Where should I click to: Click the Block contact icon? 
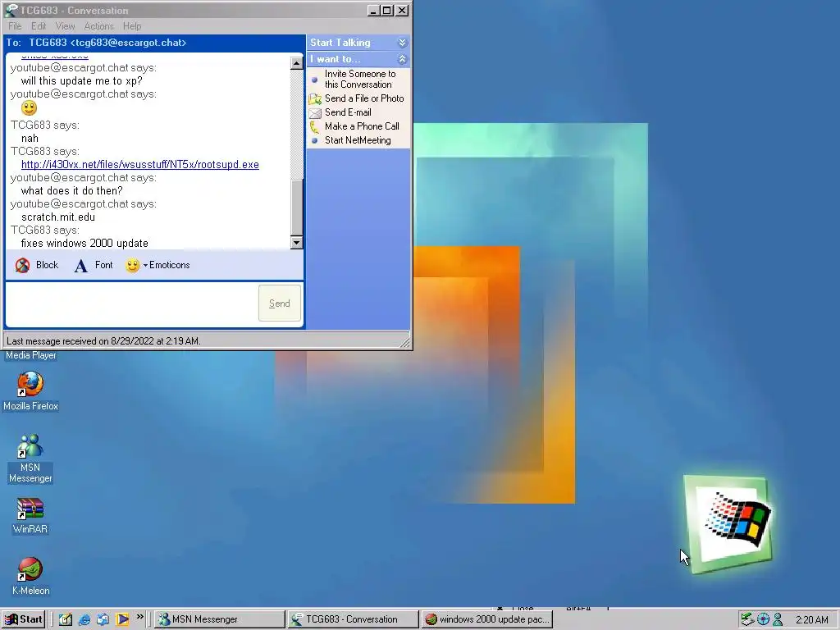[22, 265]
